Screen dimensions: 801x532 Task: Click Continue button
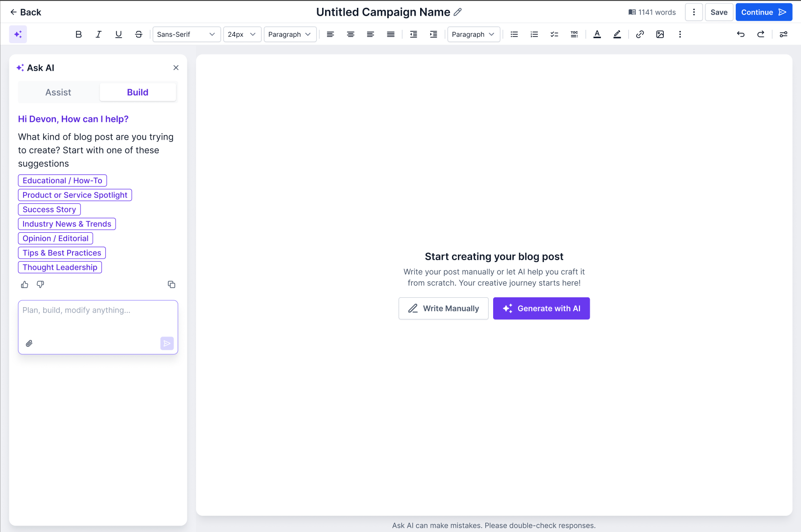pos(764,12)
